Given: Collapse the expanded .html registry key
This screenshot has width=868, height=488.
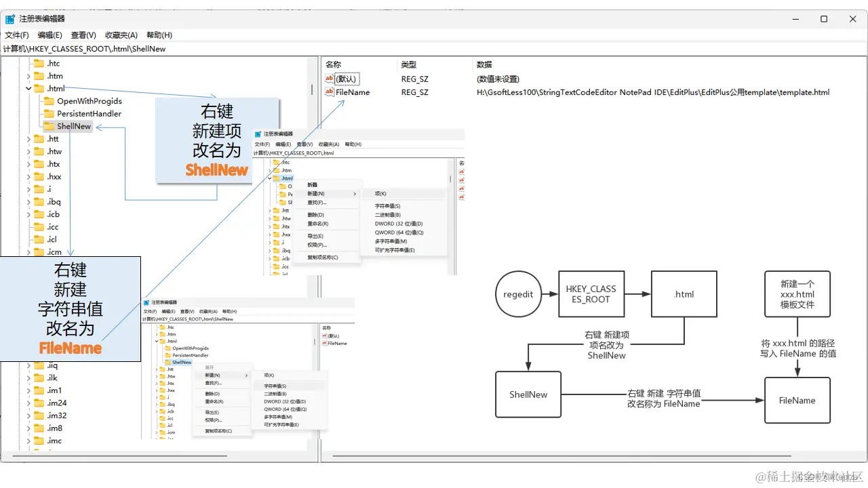Looking at the screenshot, I should point(28,88).
